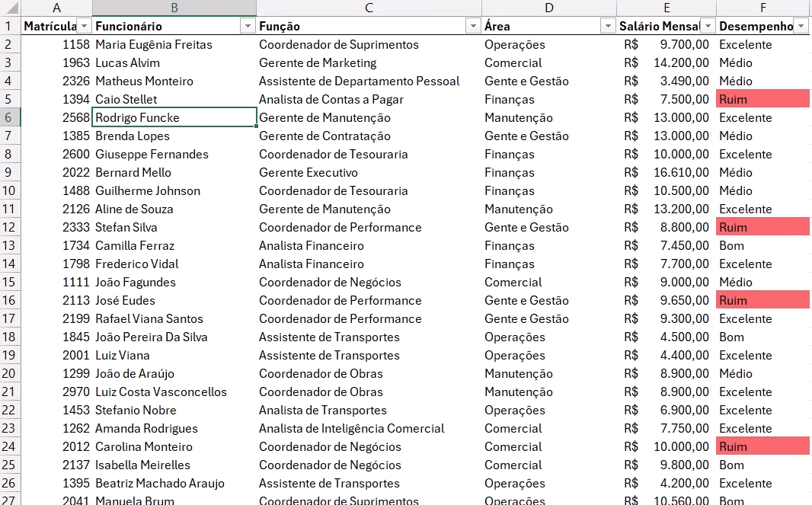This screenshot has width=812, height=505.
Task: Select column F header
Action: (x=763, y=8)
